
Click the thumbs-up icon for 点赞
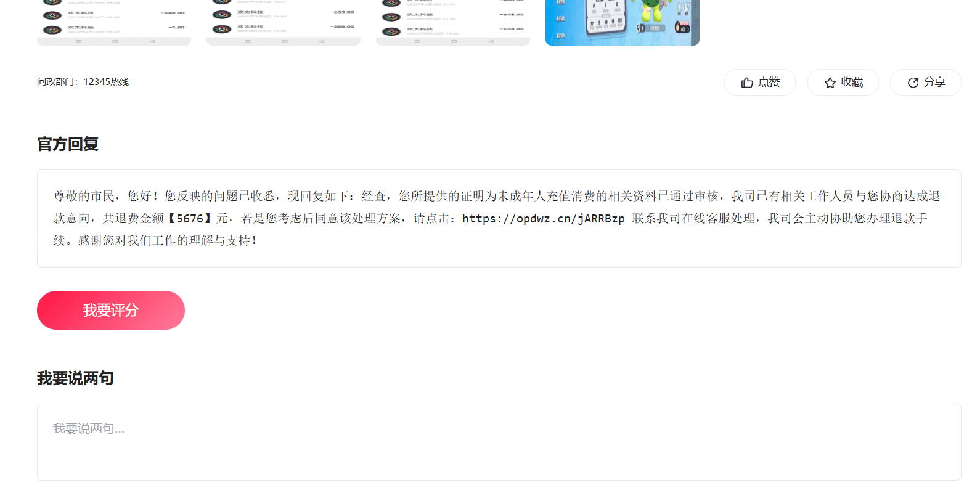click(747, 83)
